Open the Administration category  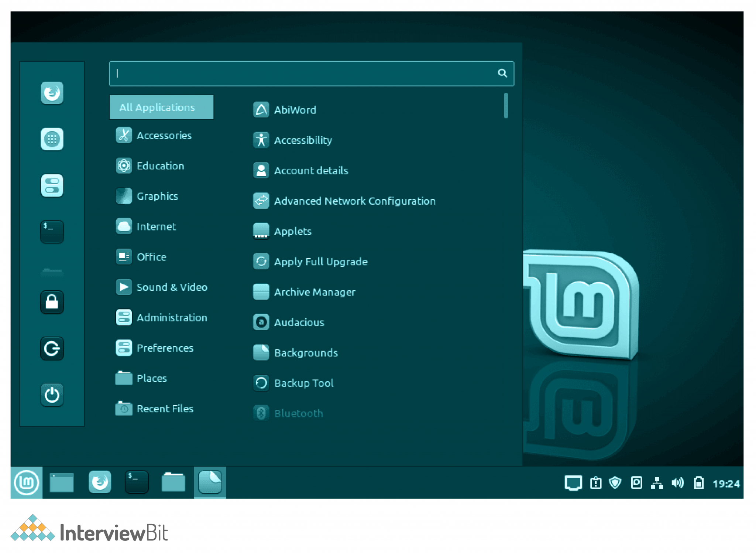(172, 318)
